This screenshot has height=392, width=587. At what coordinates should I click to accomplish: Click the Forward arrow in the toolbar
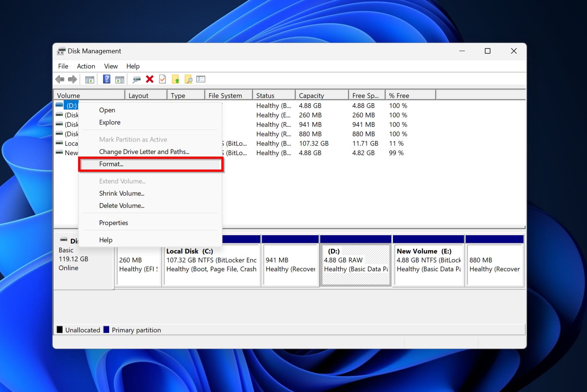(x=73, y=79)
